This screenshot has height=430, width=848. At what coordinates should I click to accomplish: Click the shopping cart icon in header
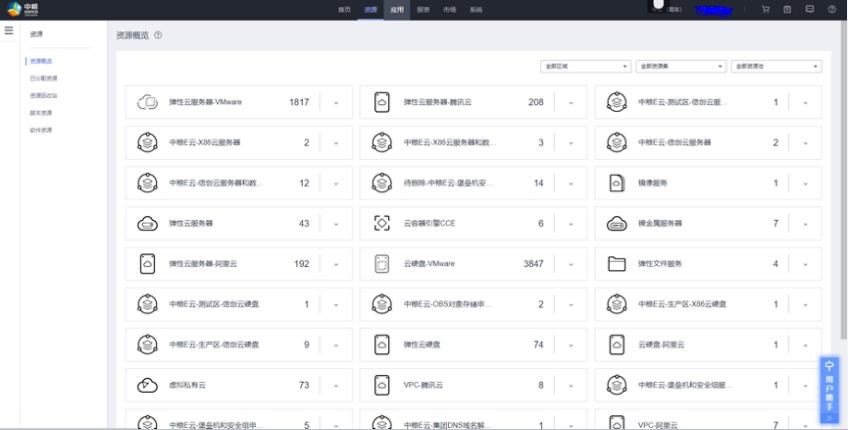766,9
